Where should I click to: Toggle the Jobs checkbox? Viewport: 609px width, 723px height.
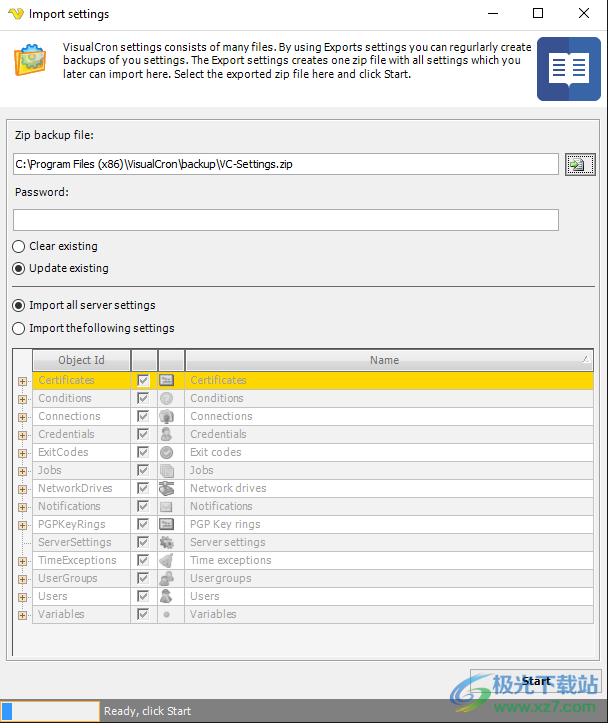(x=143, y=470)
